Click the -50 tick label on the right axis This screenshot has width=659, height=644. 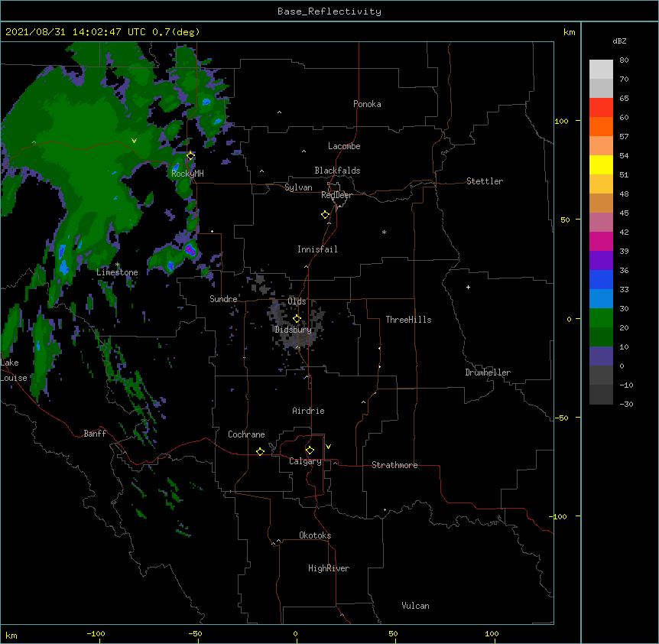561,418
